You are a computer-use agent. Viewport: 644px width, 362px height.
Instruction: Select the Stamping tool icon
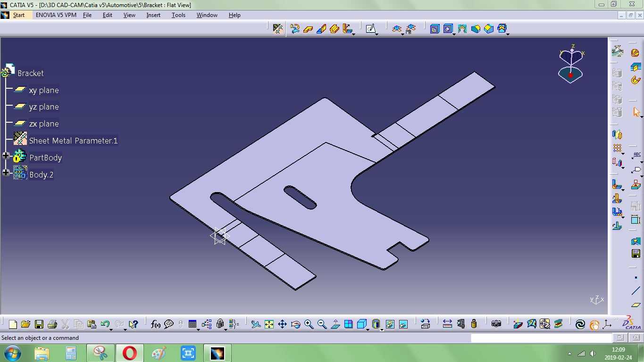[x=502, y=29]
